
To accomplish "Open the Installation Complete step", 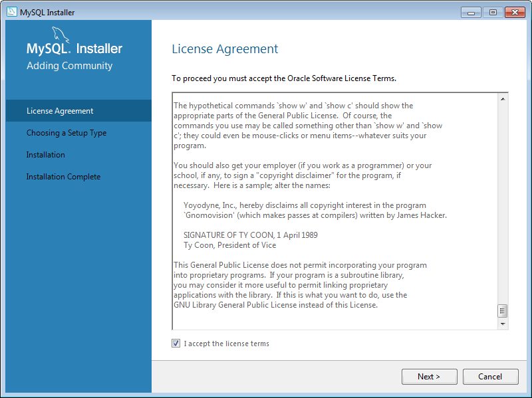I will pos(63,177).
